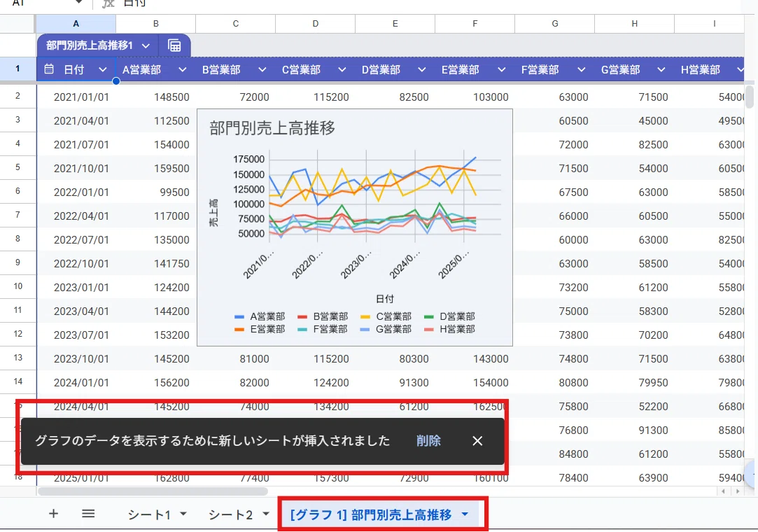This screenshot has width=758, height=532.
Task: Select the [グラフ 1] 部門別売上高推移 tab
Action: point(371,514)
